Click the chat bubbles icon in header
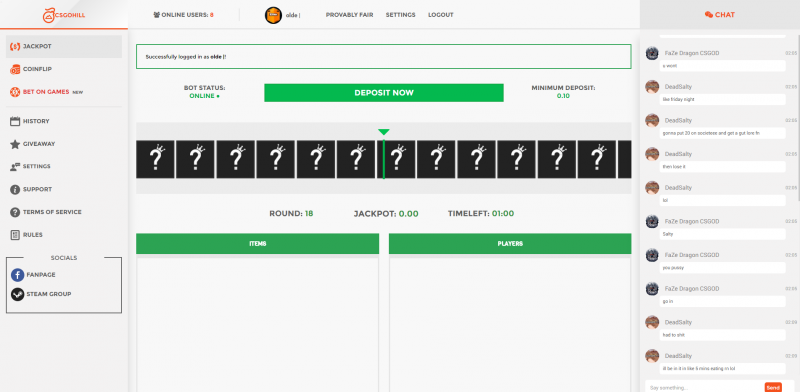800x392 pixels. click(709, 15)
